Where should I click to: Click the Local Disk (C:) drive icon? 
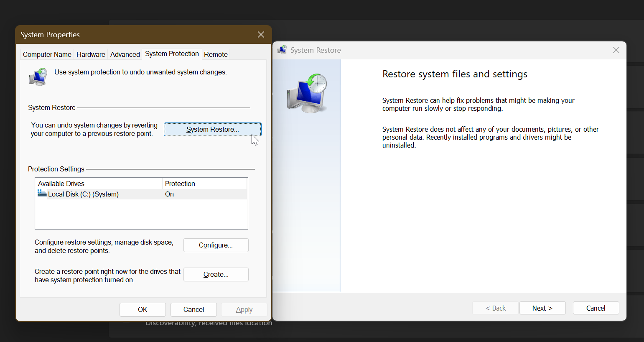[42, 193]
